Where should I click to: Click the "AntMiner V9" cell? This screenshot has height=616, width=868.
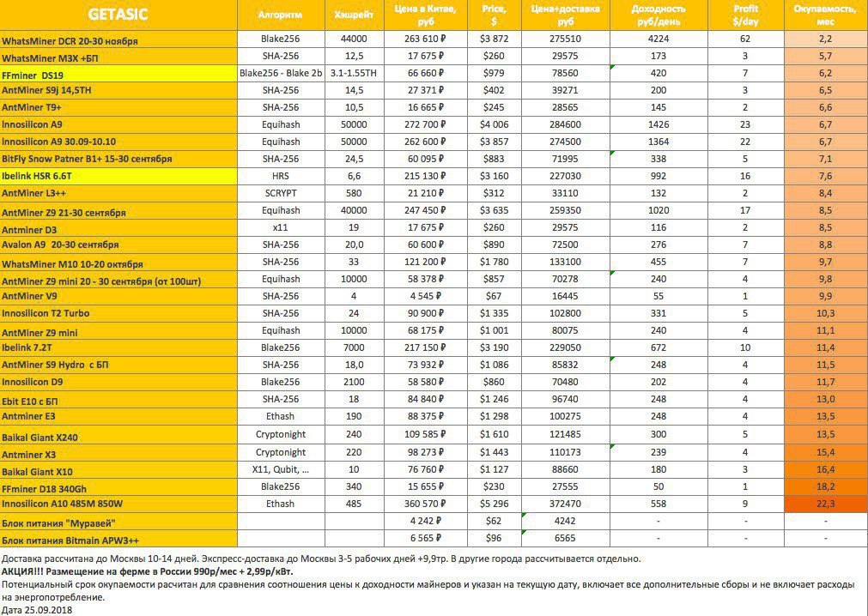coord(118,296)
